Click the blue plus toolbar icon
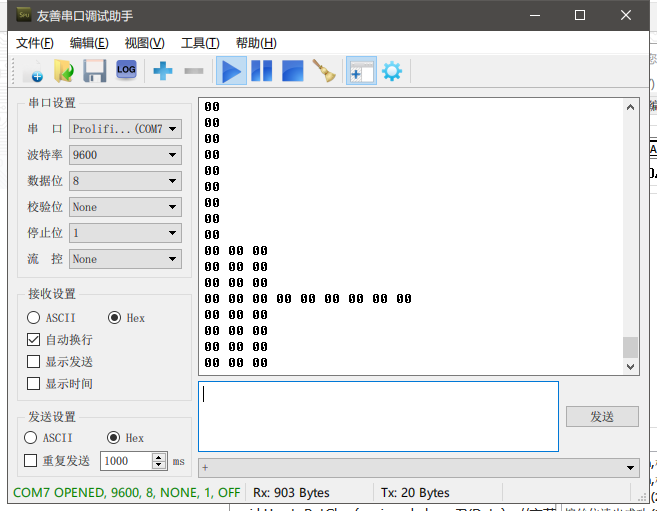 (x=163, y=71)
